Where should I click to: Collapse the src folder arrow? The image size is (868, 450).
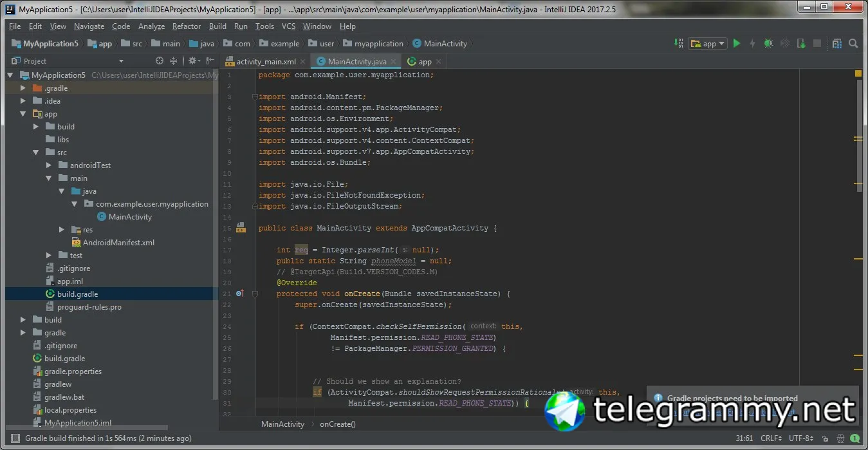[x=36, y=153]
